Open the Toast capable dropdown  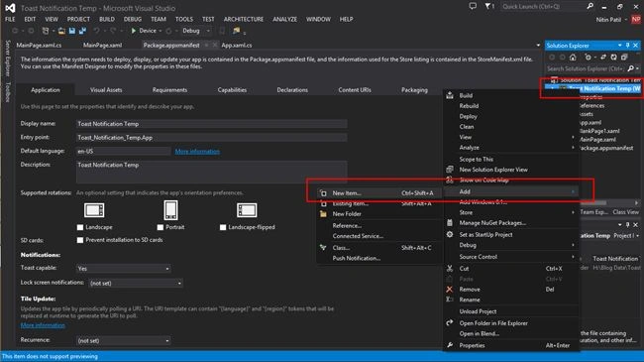tap(167, 269)
